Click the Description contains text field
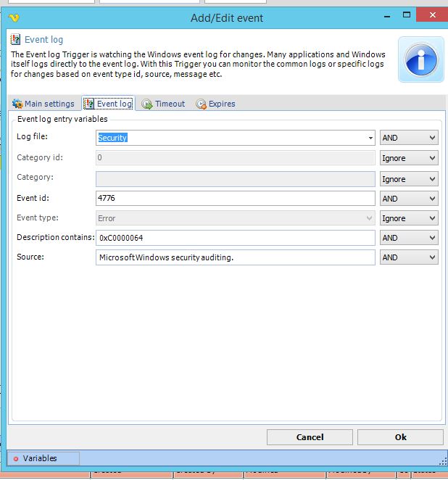448x480 pixels. coord(235,238)
